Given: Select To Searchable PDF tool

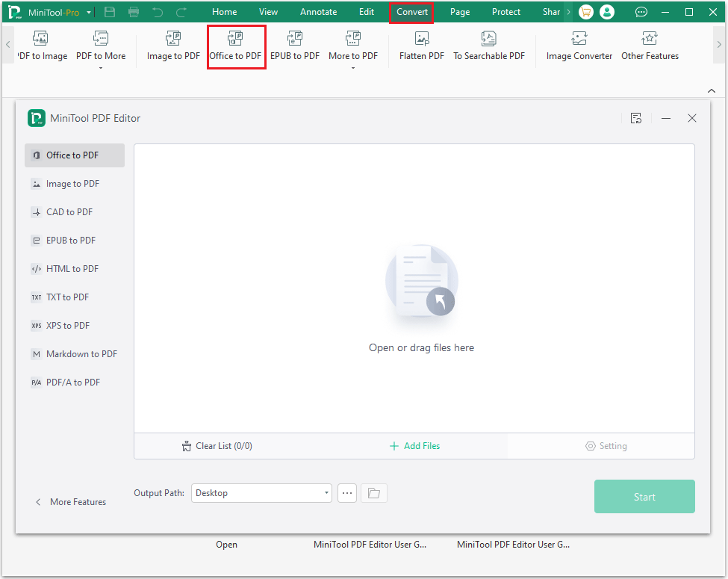Looking at the screenshot, I should [489, 46].
